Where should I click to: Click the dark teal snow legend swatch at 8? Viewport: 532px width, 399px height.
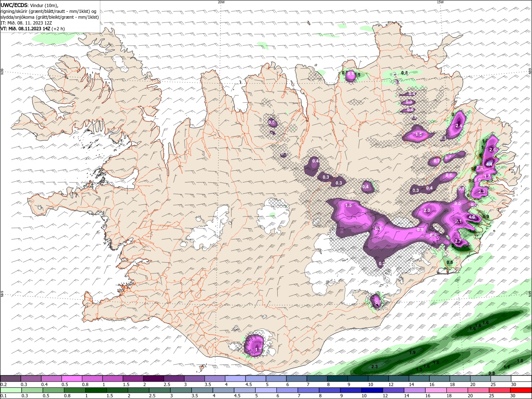coord(337,379)
